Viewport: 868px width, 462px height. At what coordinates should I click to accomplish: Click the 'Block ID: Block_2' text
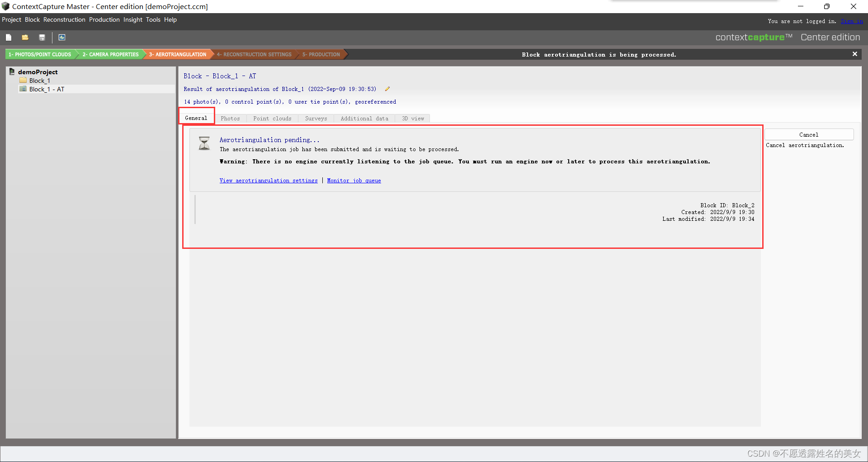pos(727,205)
